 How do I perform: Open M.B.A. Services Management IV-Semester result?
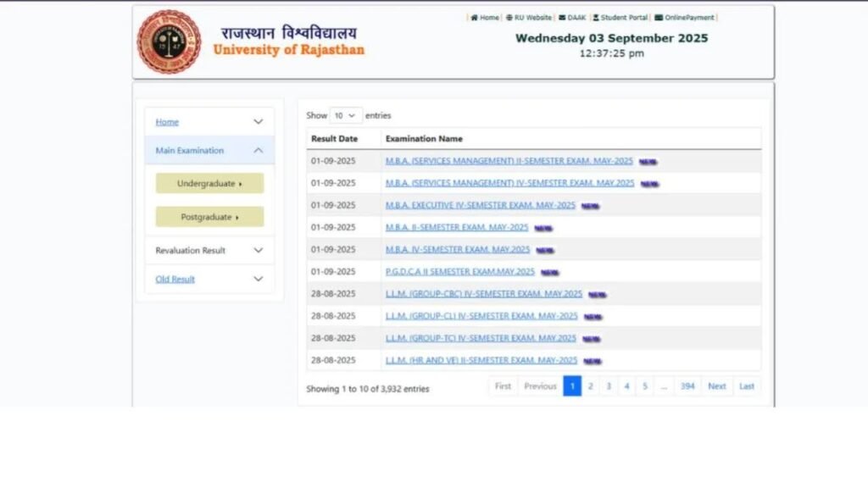(509, 183)
